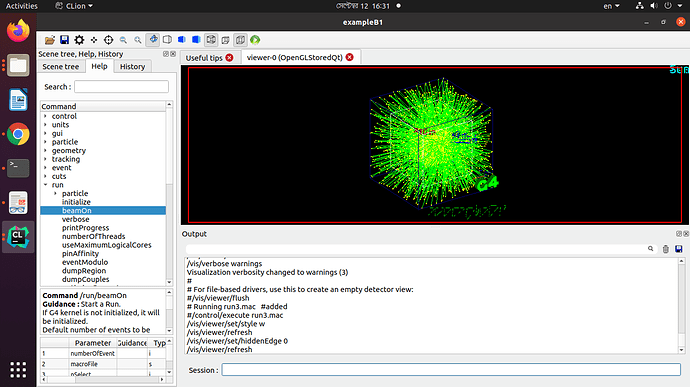Open document viewer icon in dock
Screen dimensions: 690x387
[x=18, y=203]
